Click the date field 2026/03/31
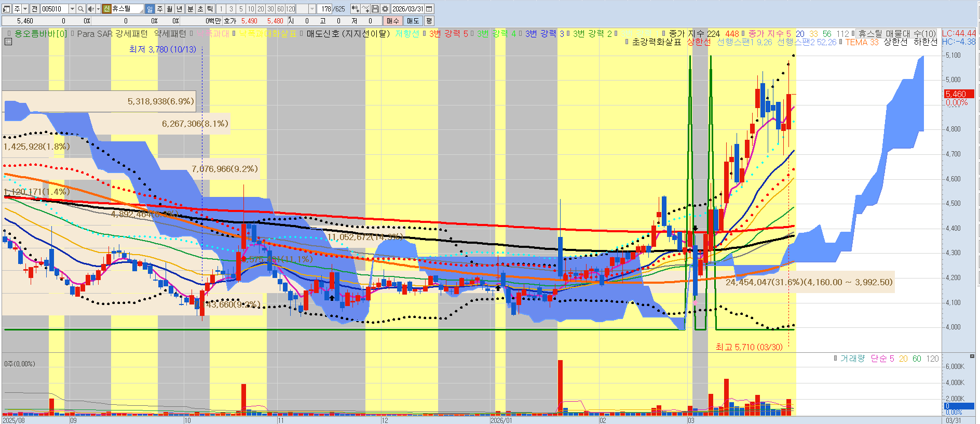The width and height of the screenshot is (980, 424). pyautogui.click(x=407, y=9)
